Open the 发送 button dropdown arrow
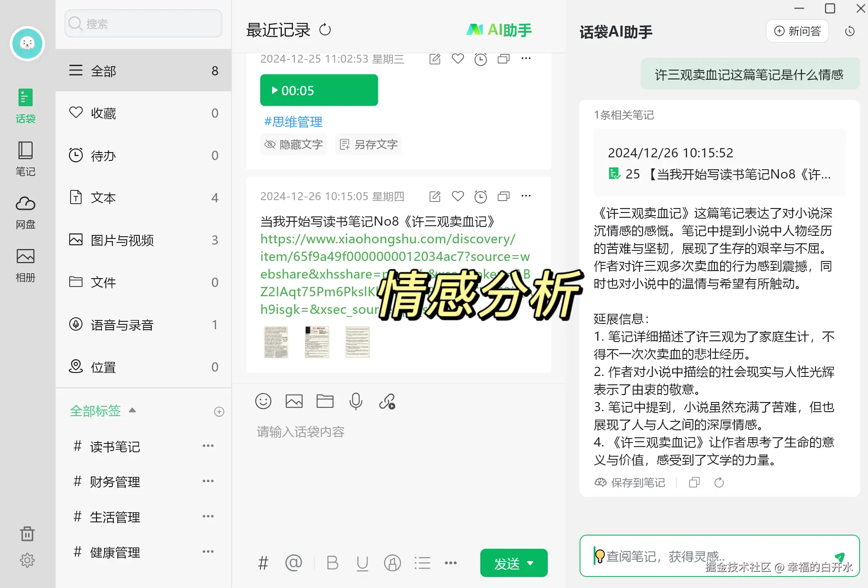 coord(531,563)
